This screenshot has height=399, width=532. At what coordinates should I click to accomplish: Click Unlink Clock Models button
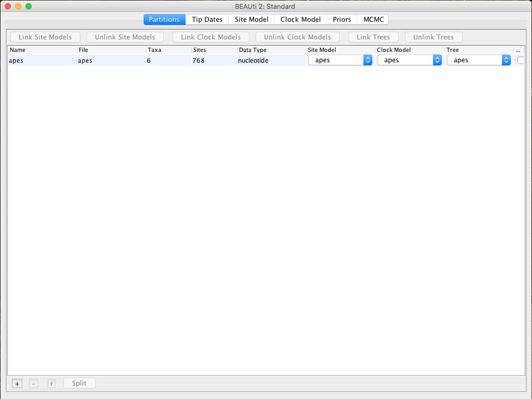tap(297, 37)
